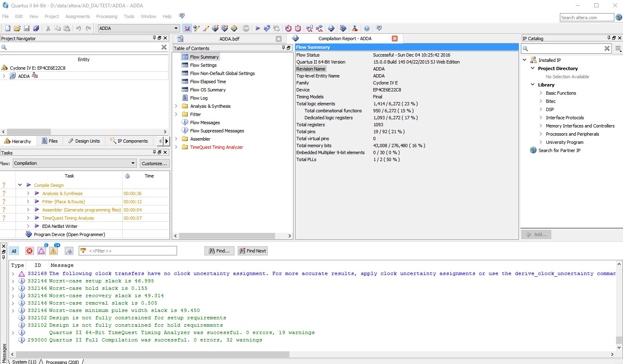This screenshot has height=364, width=623.
Task: Pin the Project Navigator panel
Action: point(155,38)
